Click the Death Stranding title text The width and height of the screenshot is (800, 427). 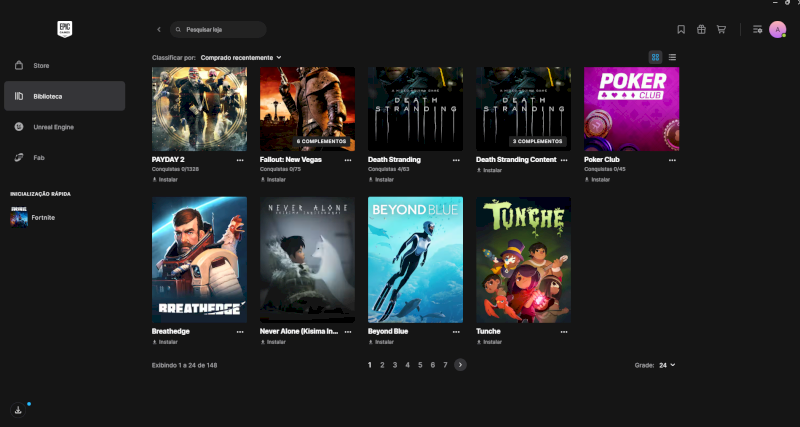point(394,160)
